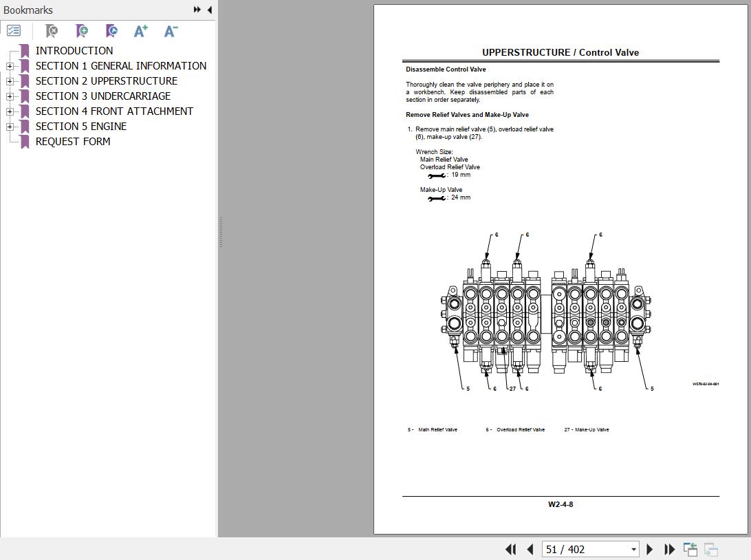Click the find current bookmark icon
The image size is (751, 560).
[x=111, y=31]
